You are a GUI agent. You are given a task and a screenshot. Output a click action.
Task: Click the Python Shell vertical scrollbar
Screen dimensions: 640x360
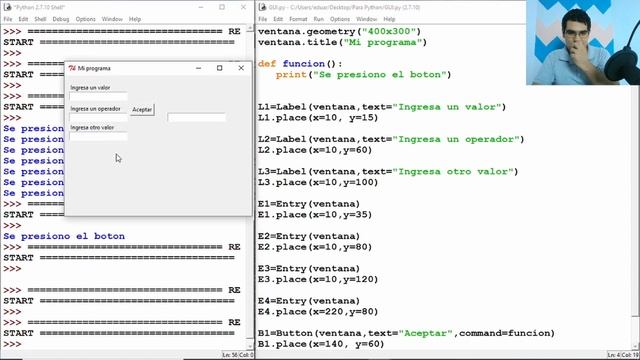tap(250, 188)
